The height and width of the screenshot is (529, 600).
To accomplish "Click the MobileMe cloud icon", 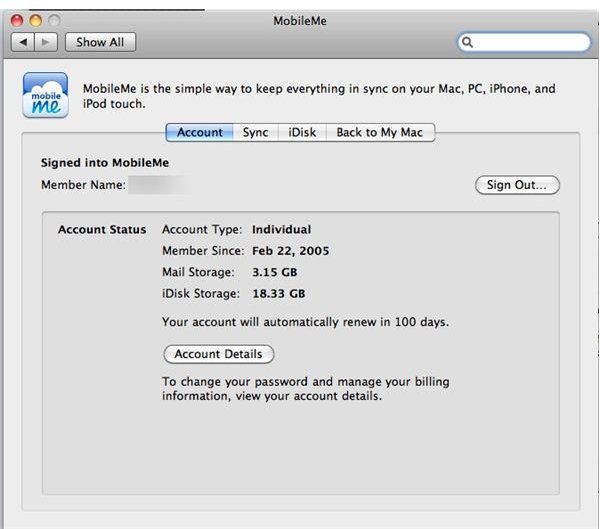I will (46, 95).
